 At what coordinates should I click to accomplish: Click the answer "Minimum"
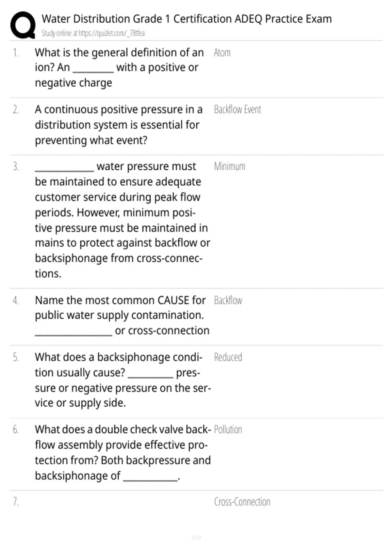tap(229, 166)
